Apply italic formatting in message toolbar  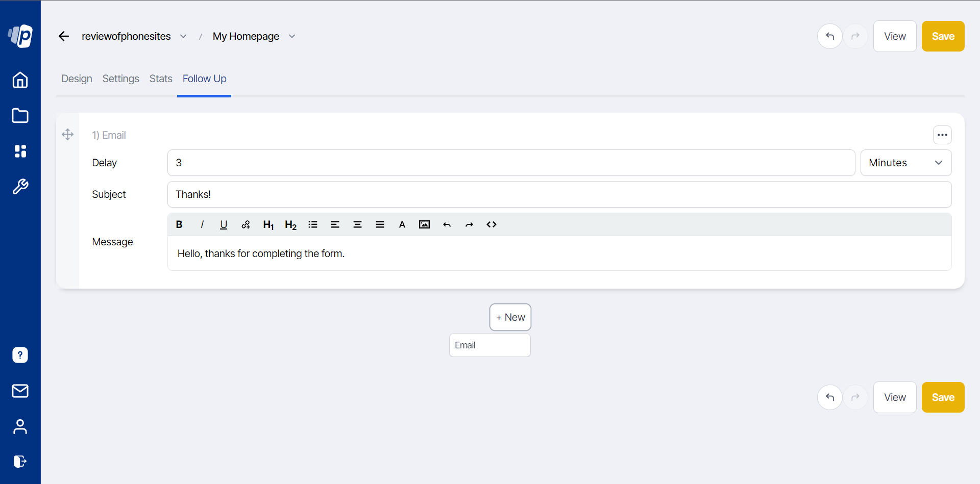point(202,224)
